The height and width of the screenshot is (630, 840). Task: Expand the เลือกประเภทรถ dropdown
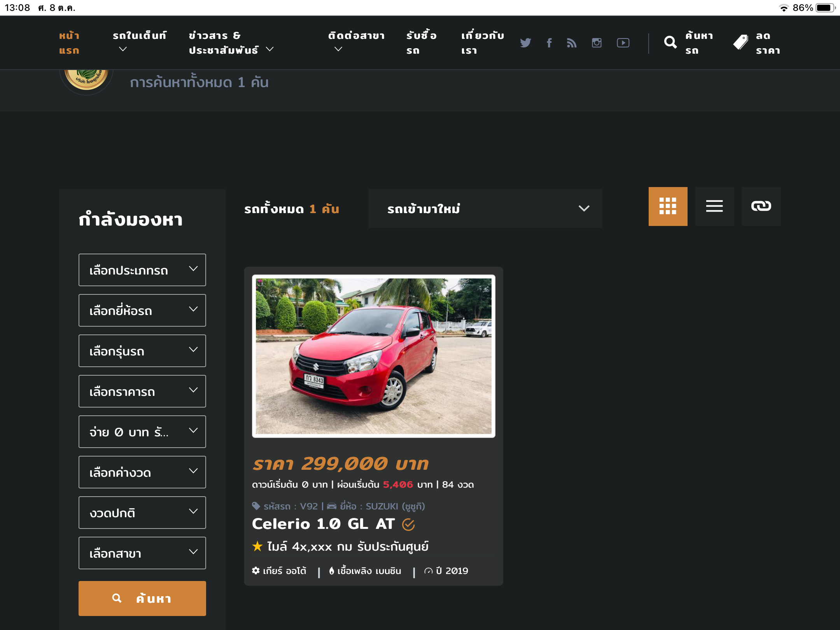(142, 270)
